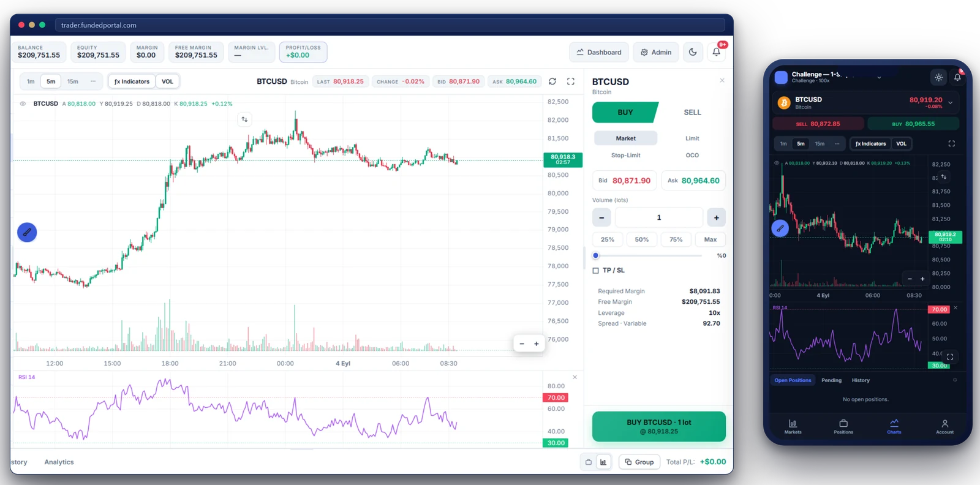The image size is (980, 485).
Task: Click the bar chart icon in desktop footer
Action: pyautogui.click(x=603, y=462)
